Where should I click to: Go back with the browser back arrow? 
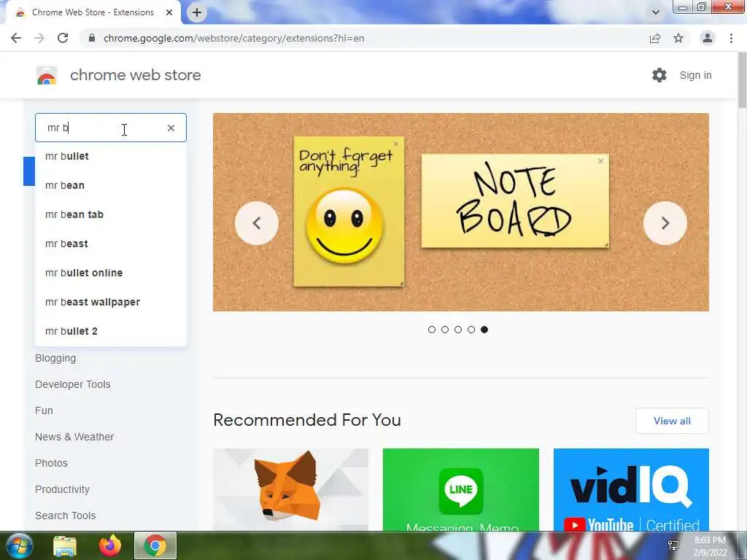(16, 38)
